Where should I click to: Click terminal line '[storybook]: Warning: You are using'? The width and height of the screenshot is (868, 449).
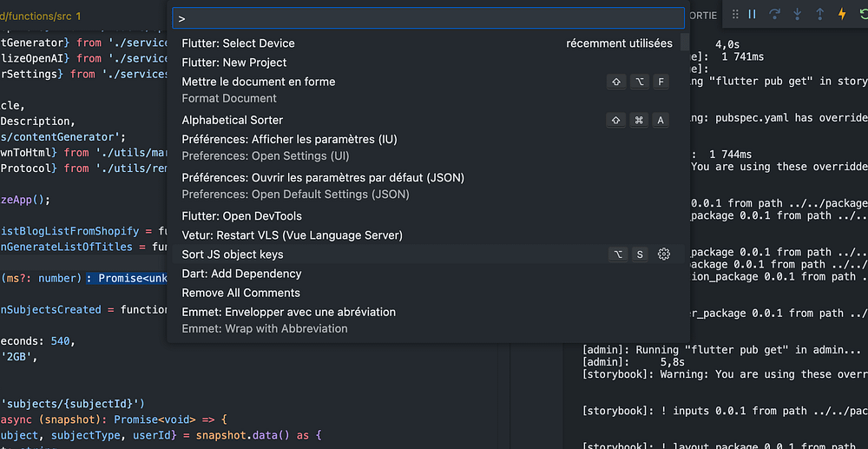(725, 374)
